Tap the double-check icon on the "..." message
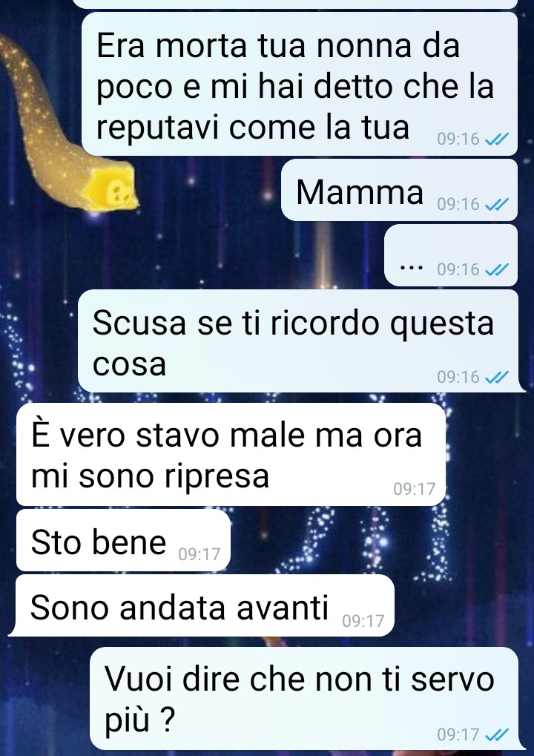 (x=496, y=269)
